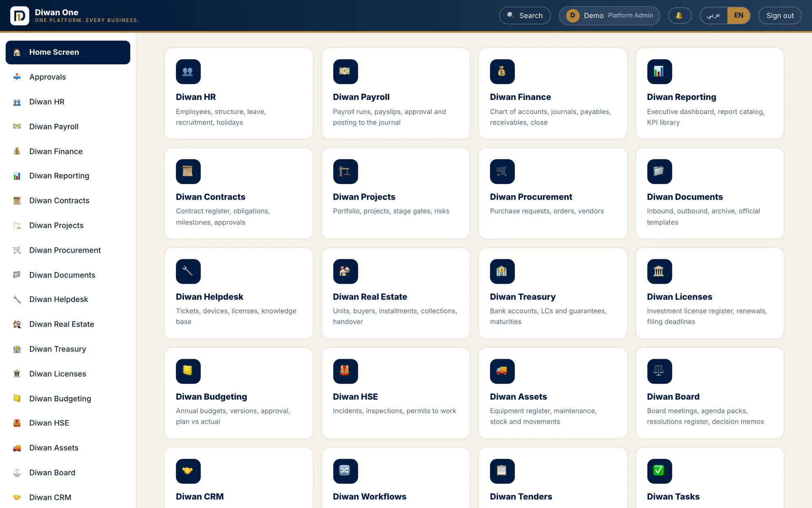The width and height of the screenshot is (812, 508).
Task: Open the Diwan HR card icon
Action: pos(188,72)
